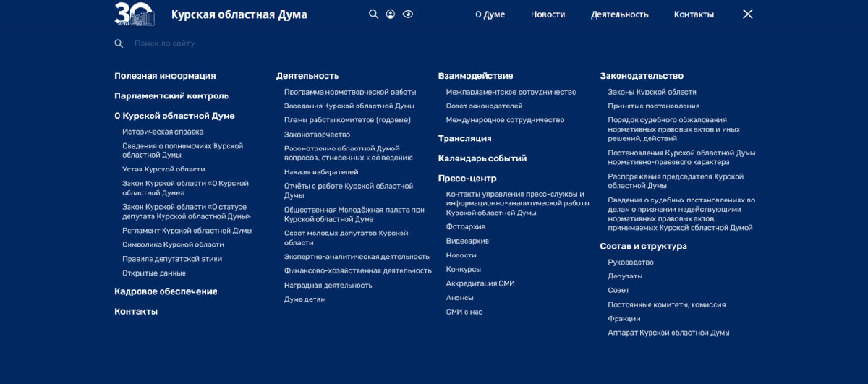
Task: Open 'Сведения о полномочиях Курской областной Думы'
Action: (x=182, y=150)
